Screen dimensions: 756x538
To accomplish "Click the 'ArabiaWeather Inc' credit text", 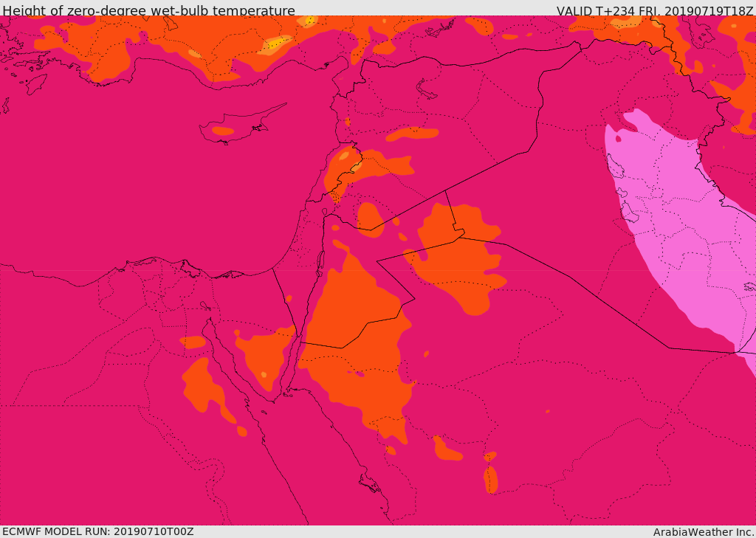I will coord(704,532).
